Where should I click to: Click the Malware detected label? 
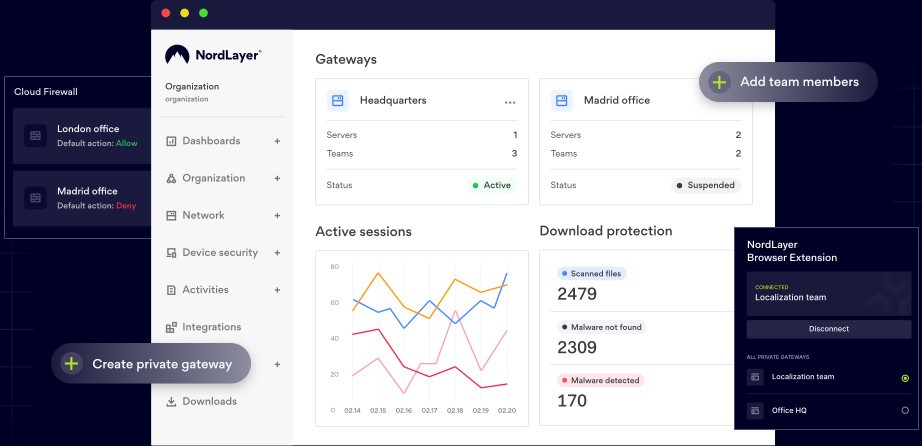pos(598,381)
